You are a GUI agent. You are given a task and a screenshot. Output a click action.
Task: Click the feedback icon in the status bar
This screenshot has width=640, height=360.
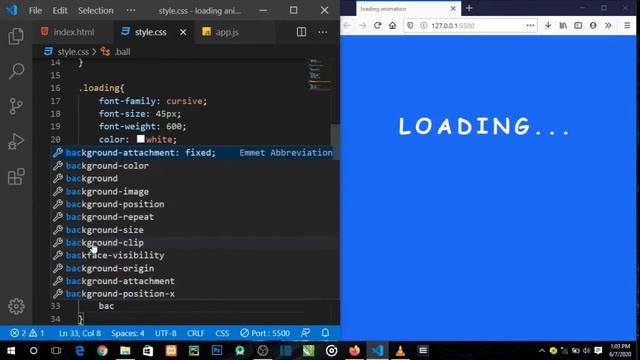coord(305,333)
